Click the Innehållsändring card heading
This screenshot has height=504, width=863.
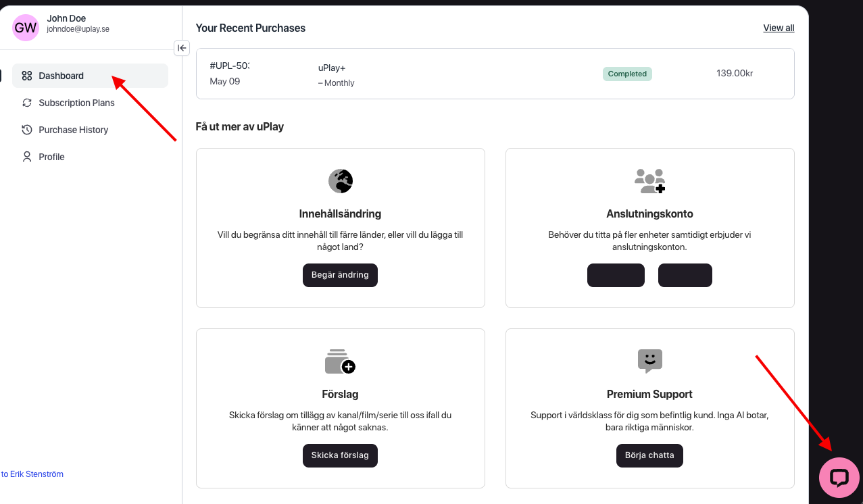pyautogui.click(x=340, y=213)
